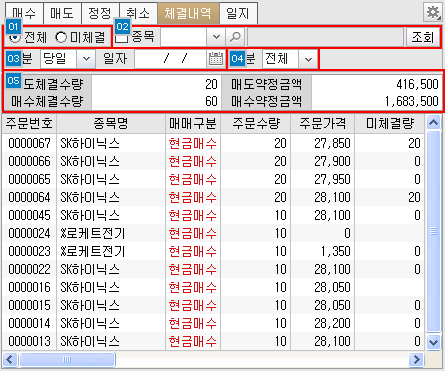The image size is (445, 371).
Task: Click the vertical scrollbar up arrow
Action: 433,123
